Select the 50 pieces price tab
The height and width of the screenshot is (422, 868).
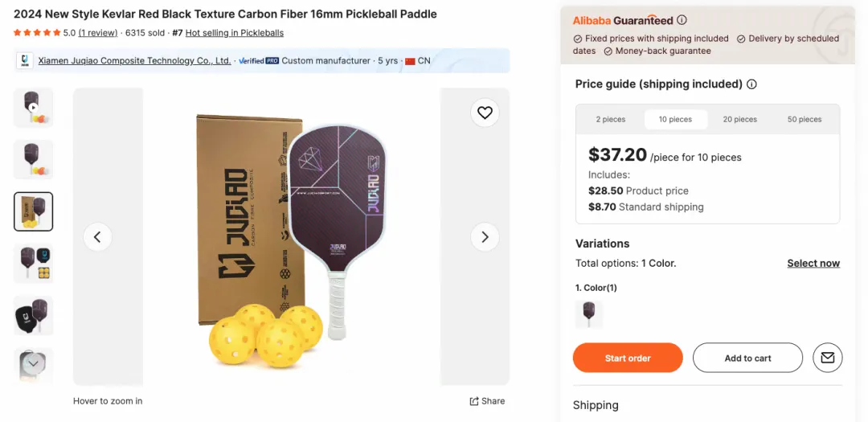[x=805, y=120]
